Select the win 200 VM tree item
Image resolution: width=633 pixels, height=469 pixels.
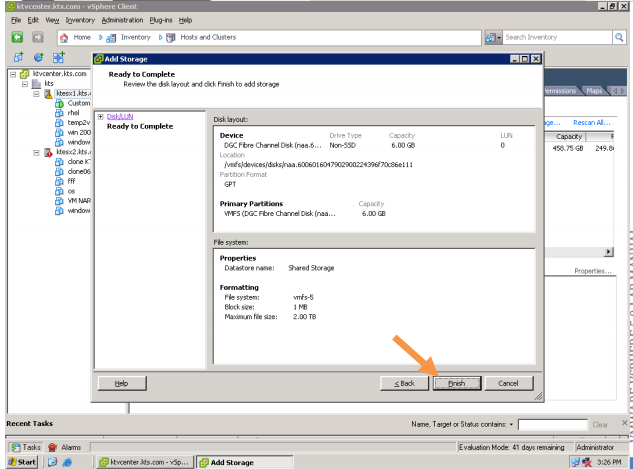click(x=79, y=133)
